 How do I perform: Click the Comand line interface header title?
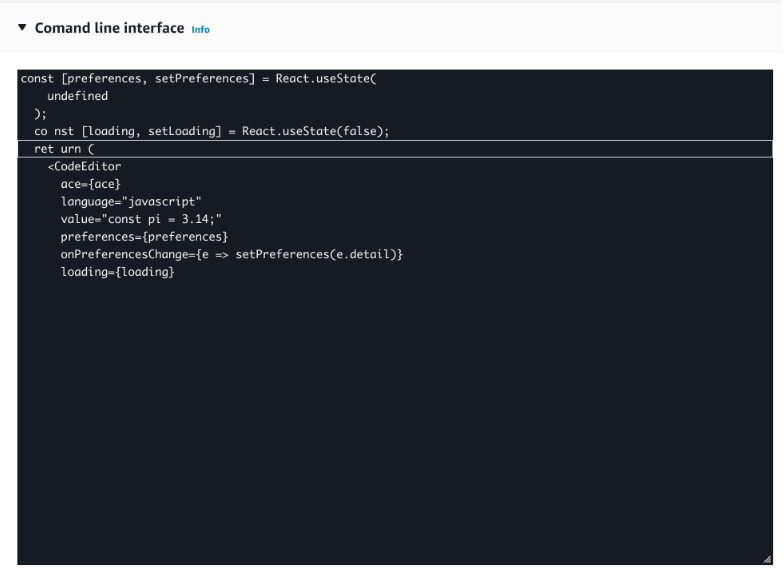[109, 28]
